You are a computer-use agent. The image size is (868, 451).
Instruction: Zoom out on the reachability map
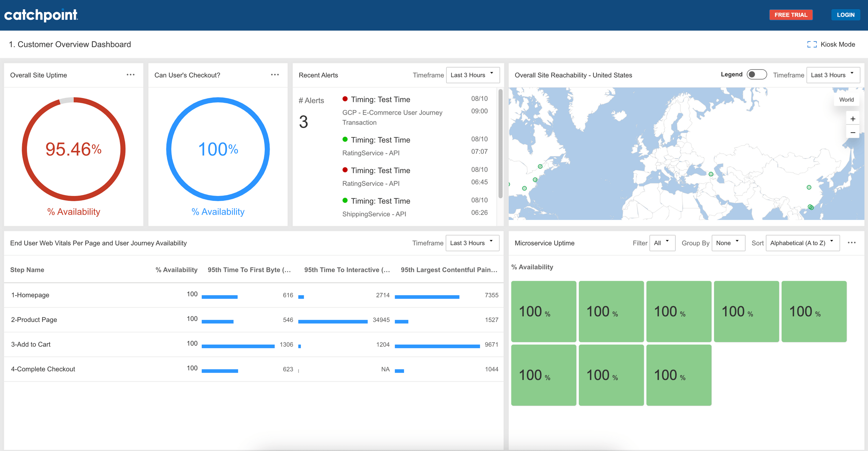click(x=853, y=133)
